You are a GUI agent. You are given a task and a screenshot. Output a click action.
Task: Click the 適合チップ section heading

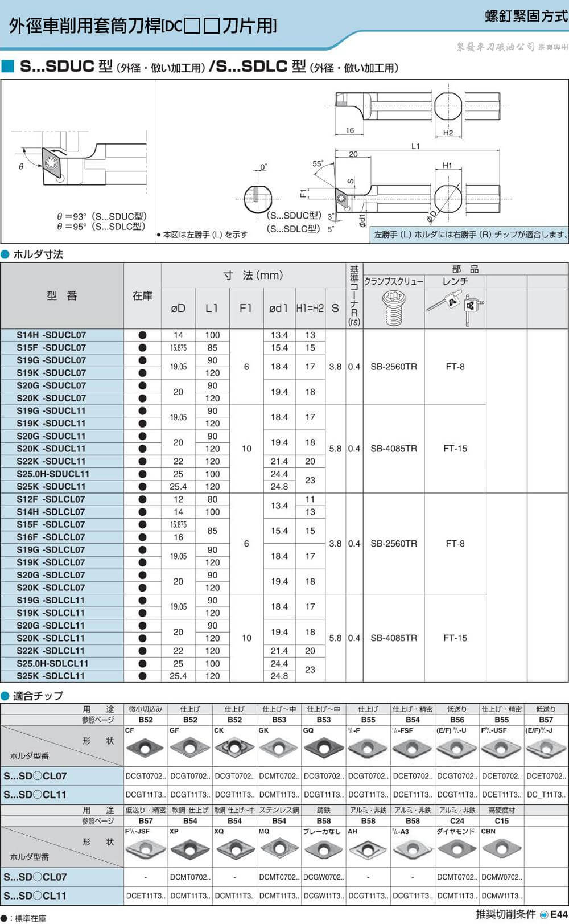pos(38,696)
